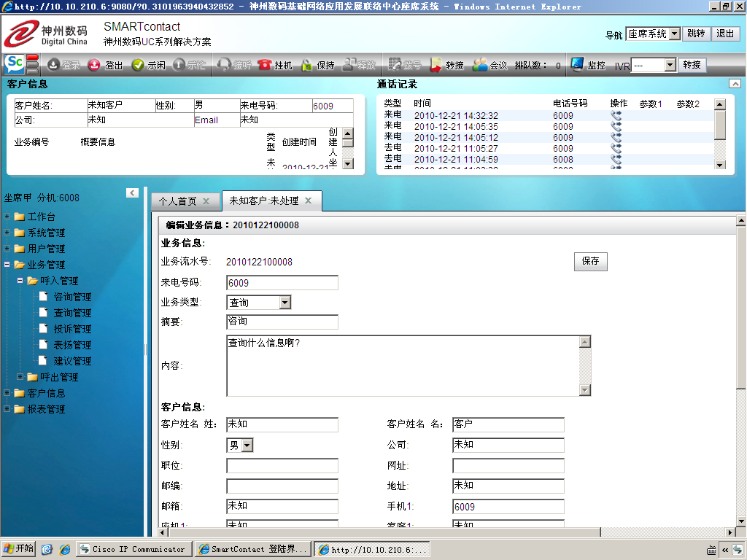Click the 转接 button next to IVR
The height and width of the screenshot is (560, 747).
coord(692,65)
